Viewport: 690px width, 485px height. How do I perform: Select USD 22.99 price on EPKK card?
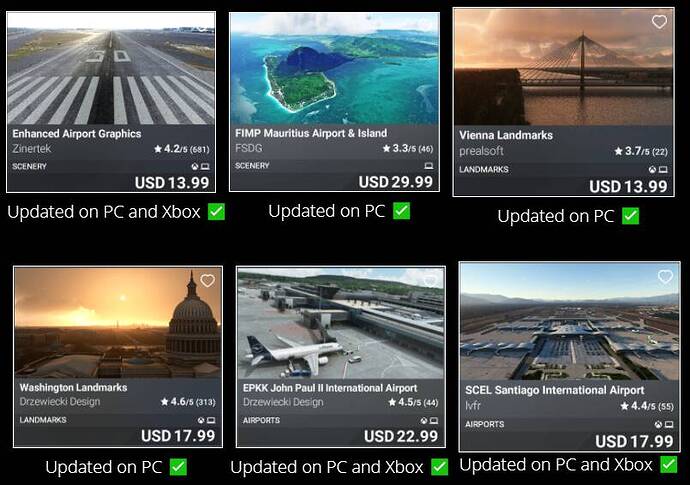click(x=401, y=436)
